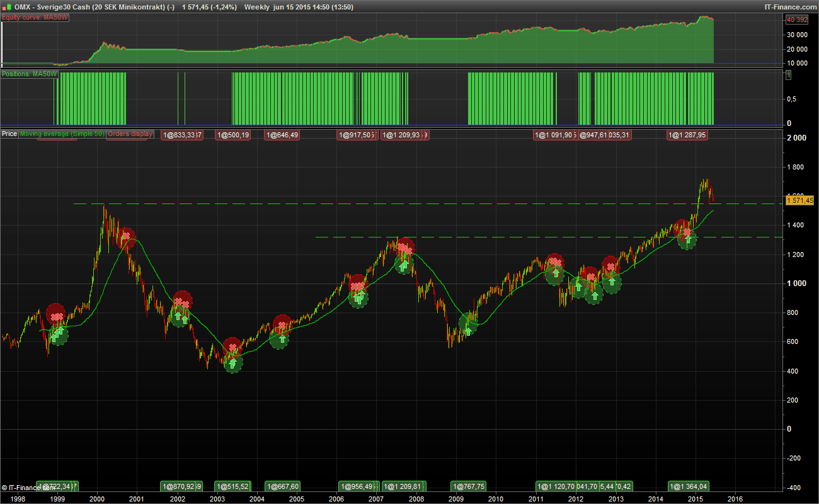Click the red sell cross marker near 2003
Screen dimensions: 819x504
tap(232, 348)
